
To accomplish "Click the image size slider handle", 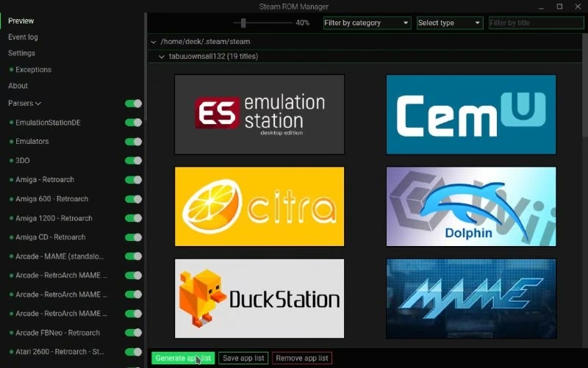I will point(243,23).
